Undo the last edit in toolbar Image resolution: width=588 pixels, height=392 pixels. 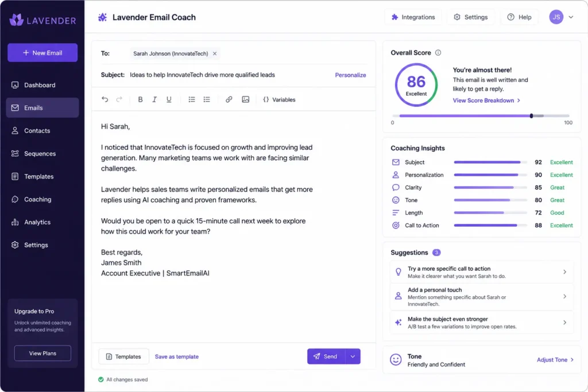[105, 99]
